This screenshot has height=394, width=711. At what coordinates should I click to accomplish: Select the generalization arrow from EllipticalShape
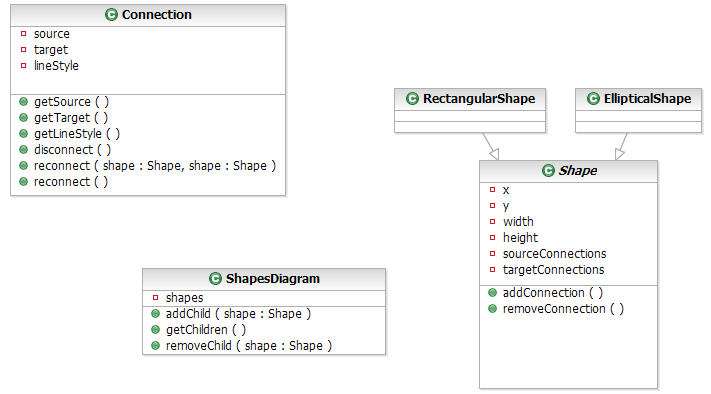pyautogui.click(x=622, y=146)
